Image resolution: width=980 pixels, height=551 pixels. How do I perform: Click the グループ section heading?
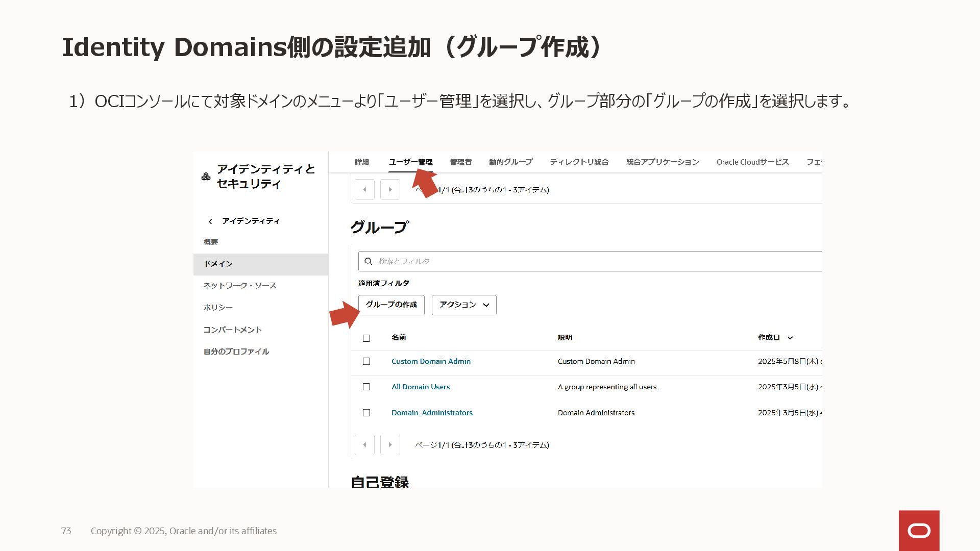(380, 227)
